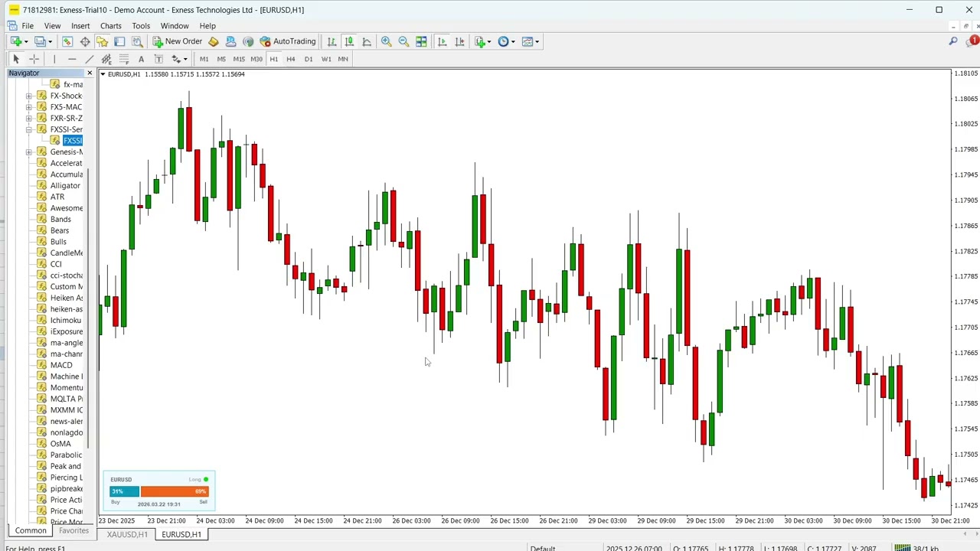Screen dimensions: 980x551
Task: Click the EURUSD sentiment Buy/Sell ratio bar
Action: tap(159, 491)
